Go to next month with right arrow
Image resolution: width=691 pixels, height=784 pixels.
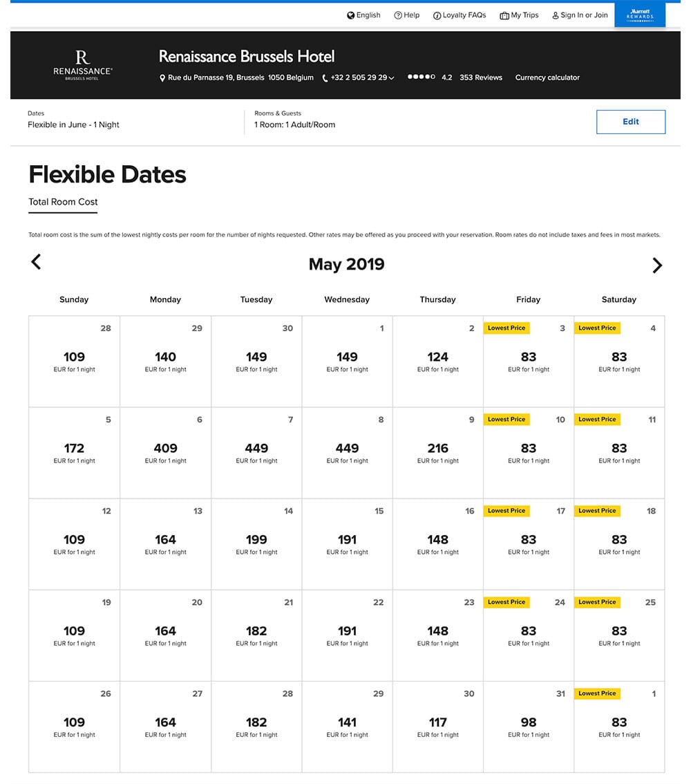(657, 265)
